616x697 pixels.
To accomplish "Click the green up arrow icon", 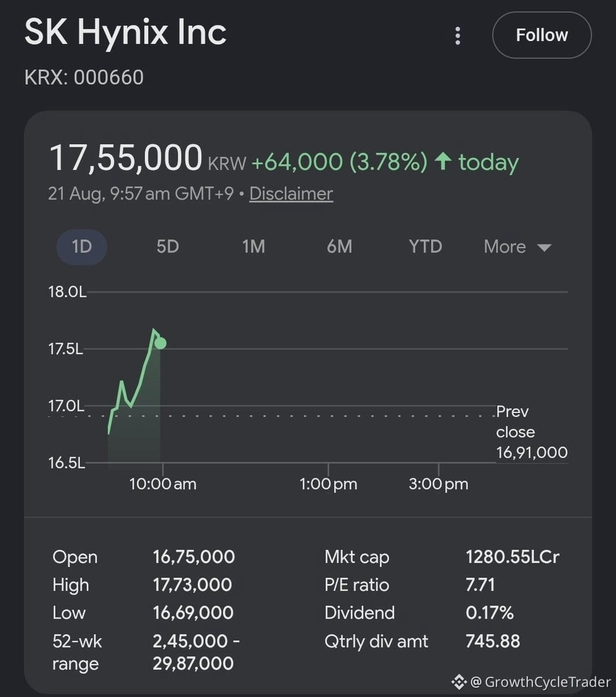I will 443,161.
